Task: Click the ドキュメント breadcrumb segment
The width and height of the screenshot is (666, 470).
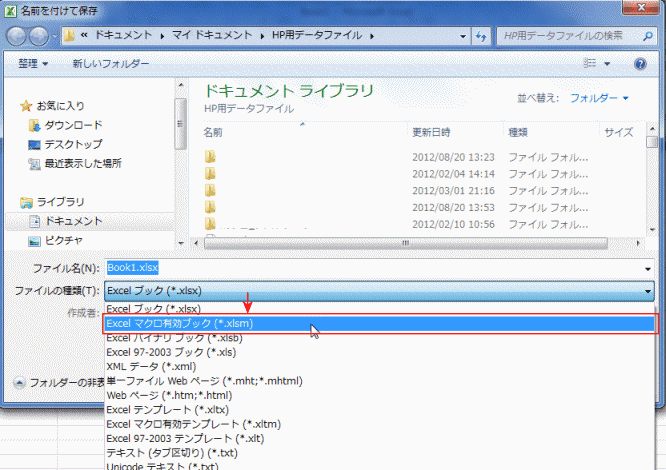Action: pyautogui.click(x=123, y=35)
